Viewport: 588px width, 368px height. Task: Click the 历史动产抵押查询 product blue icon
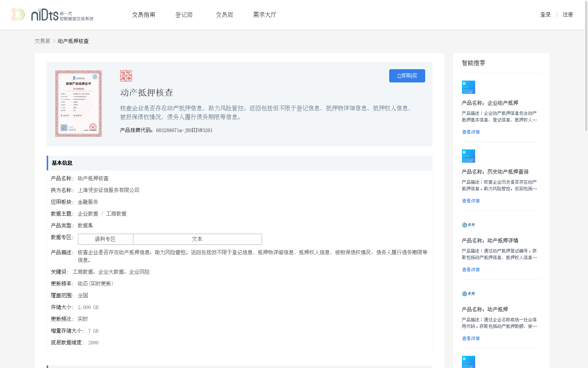coord(469,156)
